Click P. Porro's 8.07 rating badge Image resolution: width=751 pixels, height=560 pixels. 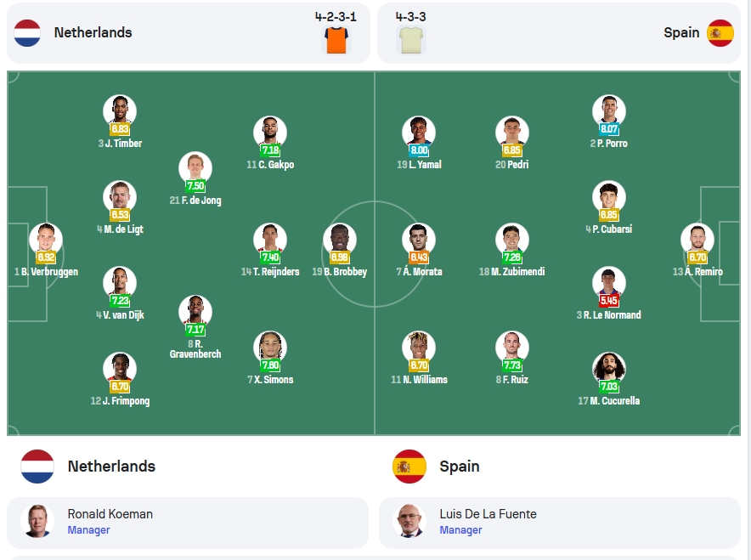609,129
